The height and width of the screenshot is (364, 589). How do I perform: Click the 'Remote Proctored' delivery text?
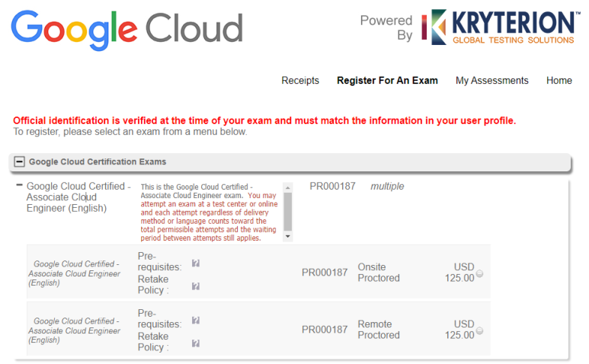[x=379, y=330]
